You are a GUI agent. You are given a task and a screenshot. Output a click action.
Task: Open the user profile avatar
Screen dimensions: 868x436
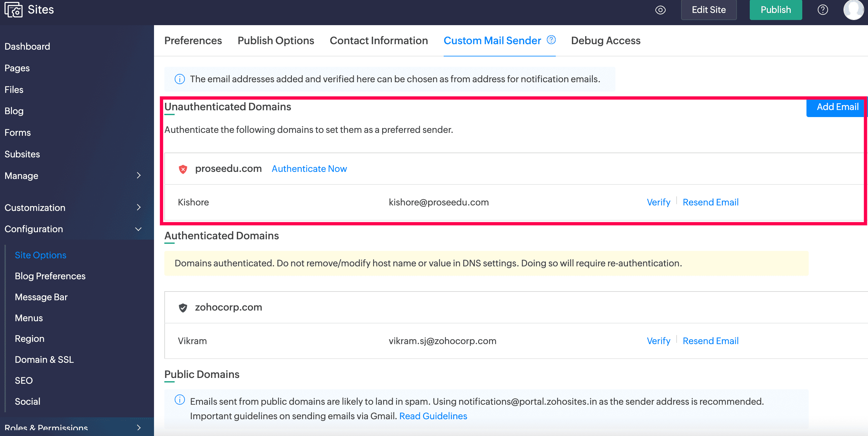853,10
